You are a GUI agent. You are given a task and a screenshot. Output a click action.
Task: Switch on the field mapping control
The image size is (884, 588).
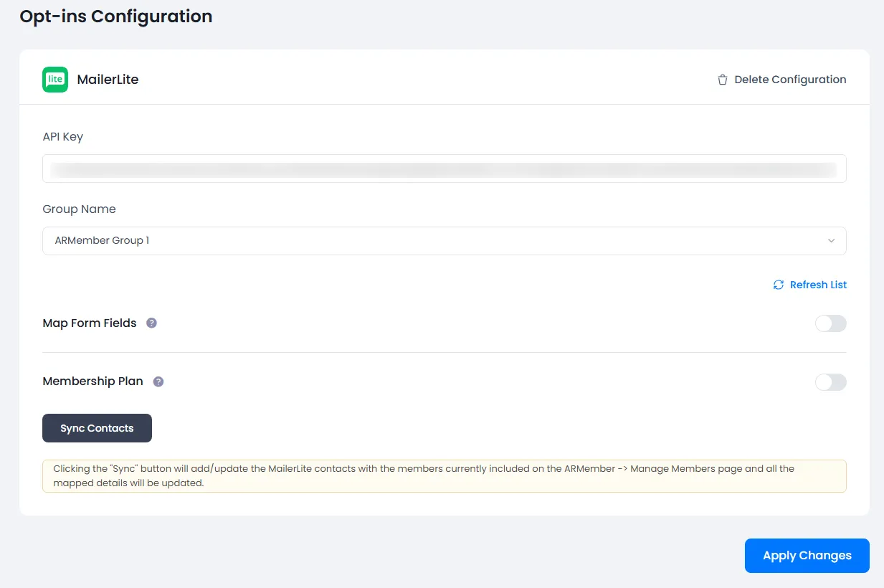(x=830, y=323)
